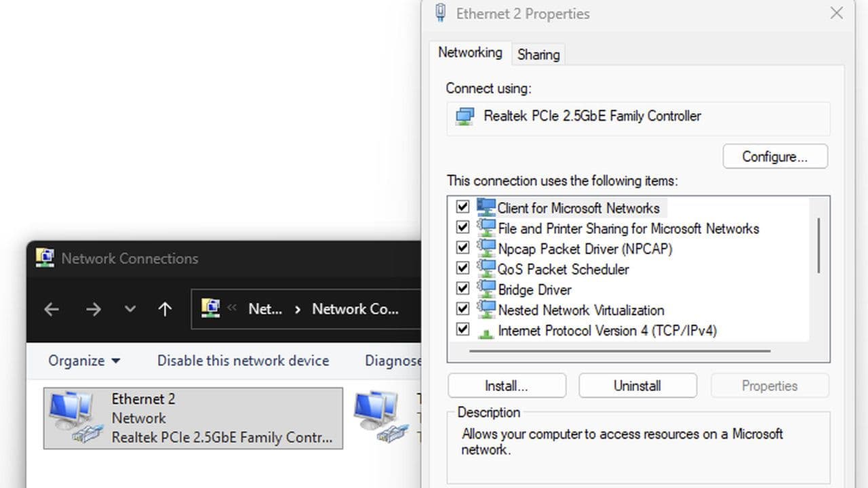
Task: Click the vertical scrollbar in items list
Action: click(x=818, y=245)
